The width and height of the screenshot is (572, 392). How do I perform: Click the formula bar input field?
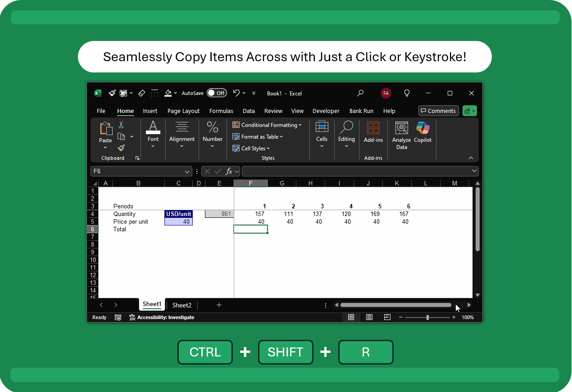356,171
